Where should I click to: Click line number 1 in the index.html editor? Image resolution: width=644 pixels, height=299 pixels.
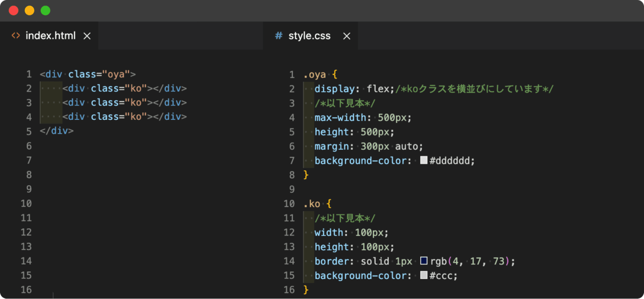click(x=29, y=74)
